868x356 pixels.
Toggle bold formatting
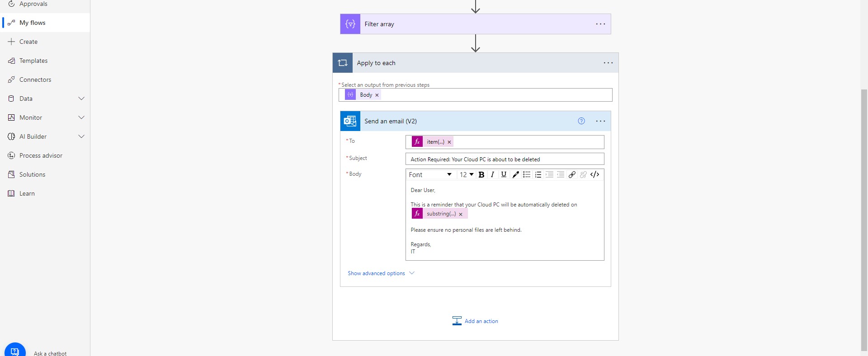point(481,175)
